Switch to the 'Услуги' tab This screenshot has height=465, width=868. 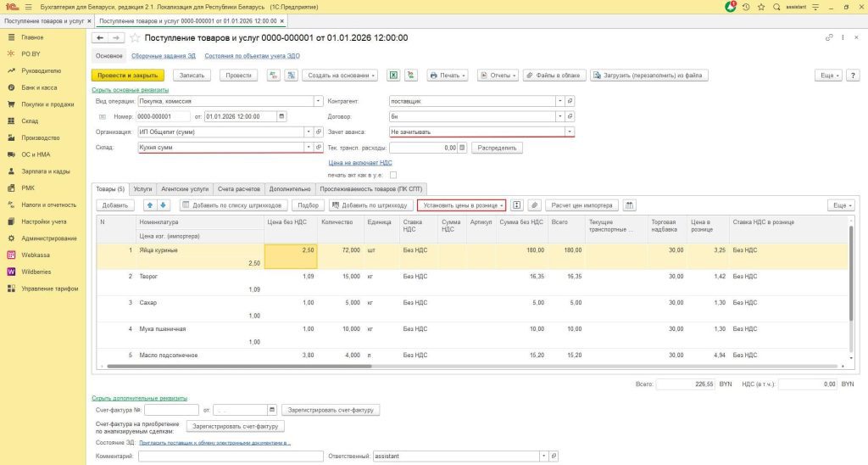(142, 188)
